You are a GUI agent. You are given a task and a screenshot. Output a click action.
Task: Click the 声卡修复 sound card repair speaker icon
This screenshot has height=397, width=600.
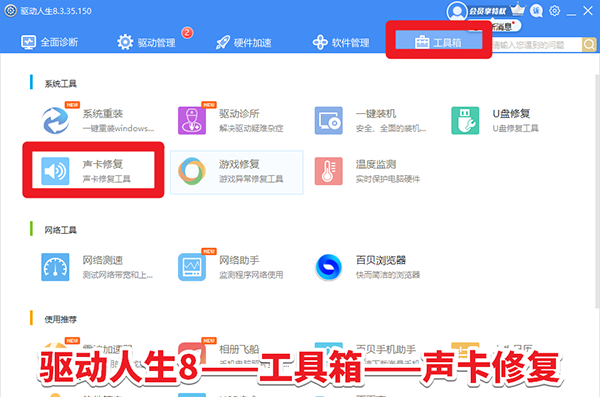click(55, 171)
